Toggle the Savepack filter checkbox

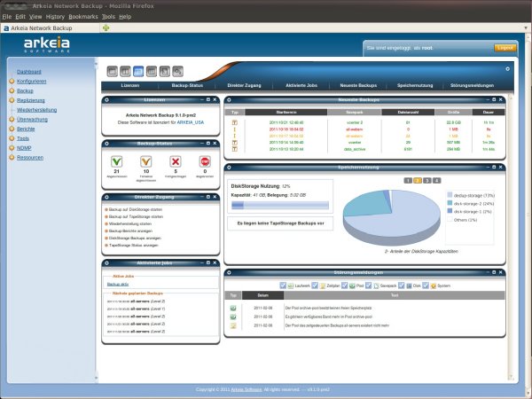[x=369, y=286]
